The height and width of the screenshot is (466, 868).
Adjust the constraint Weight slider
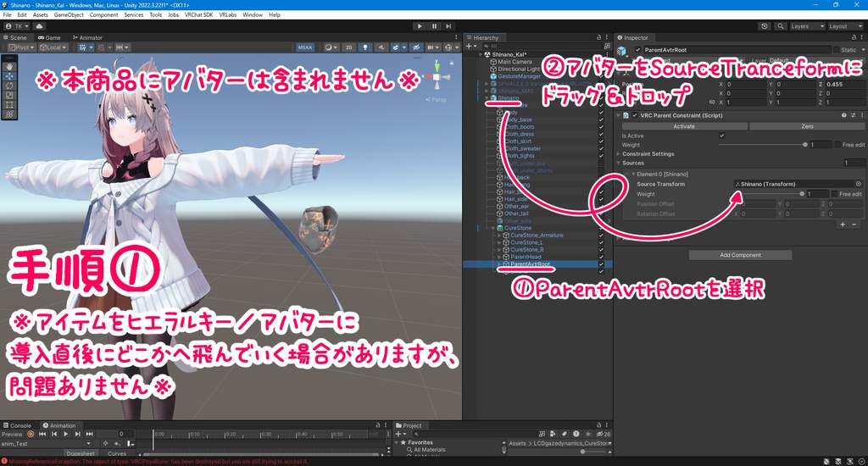(x=762, y=144)
